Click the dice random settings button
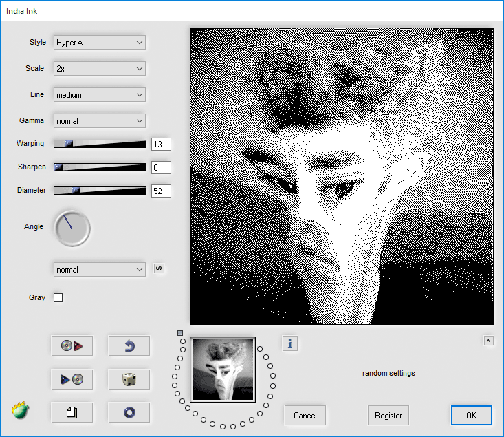This screenshot has height=437, width=504. tap(129, 379)
